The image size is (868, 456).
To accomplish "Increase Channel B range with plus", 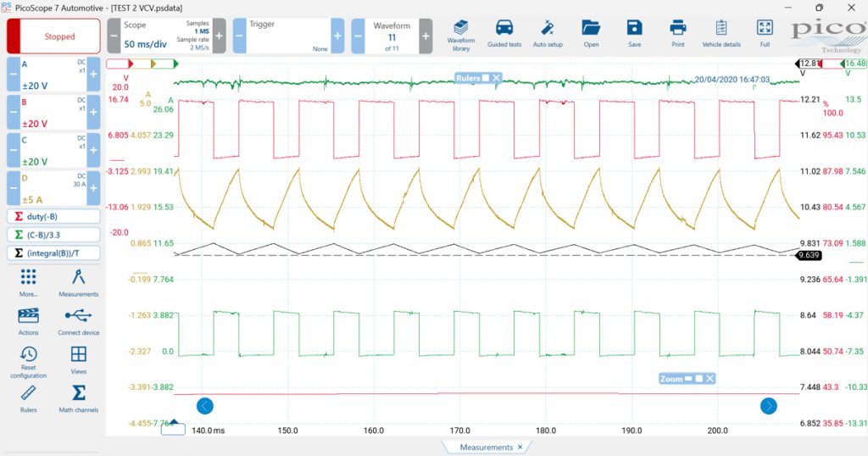I will click(93, 113).
